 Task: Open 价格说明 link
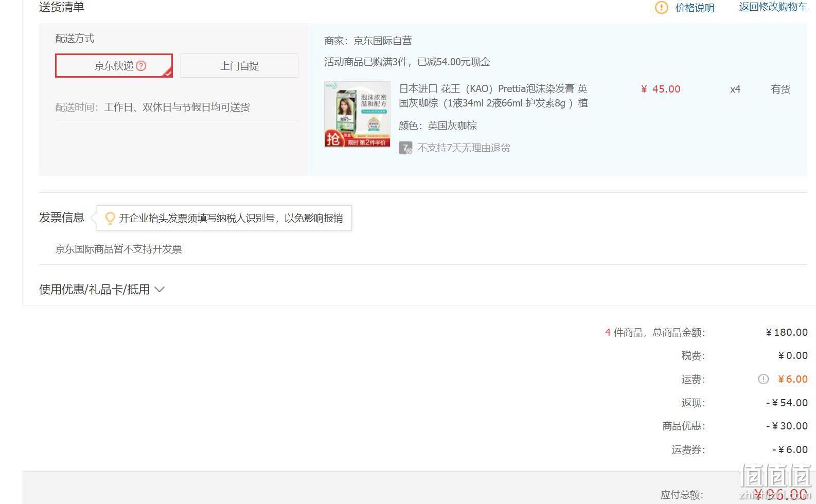point(695,8)
